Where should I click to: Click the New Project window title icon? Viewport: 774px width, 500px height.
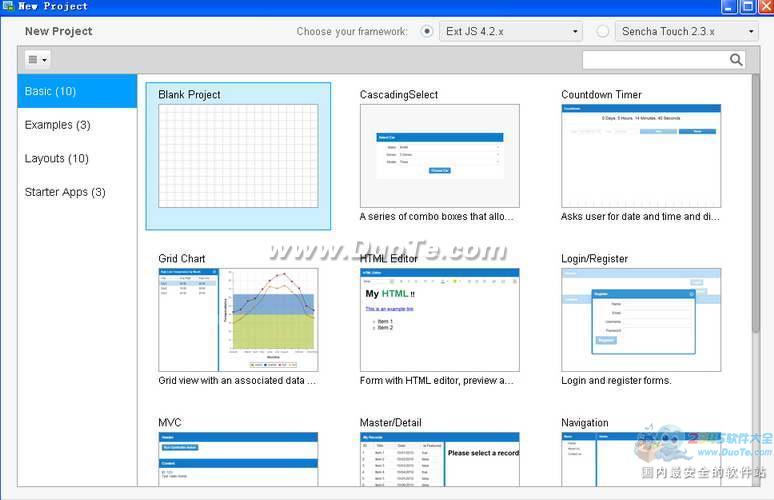pos(7,6)
